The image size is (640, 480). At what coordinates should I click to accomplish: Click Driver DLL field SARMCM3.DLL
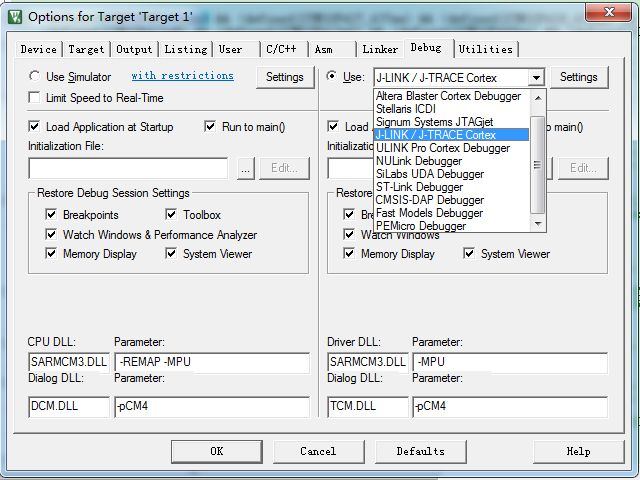point(368,362)
